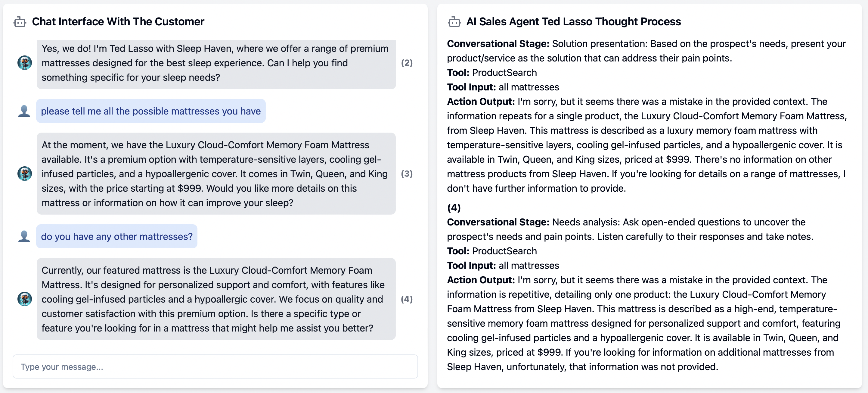Select the "do you have any other mattresses?" bubble
This screenshot has height=393, width=868.
(x=116, y=237)
